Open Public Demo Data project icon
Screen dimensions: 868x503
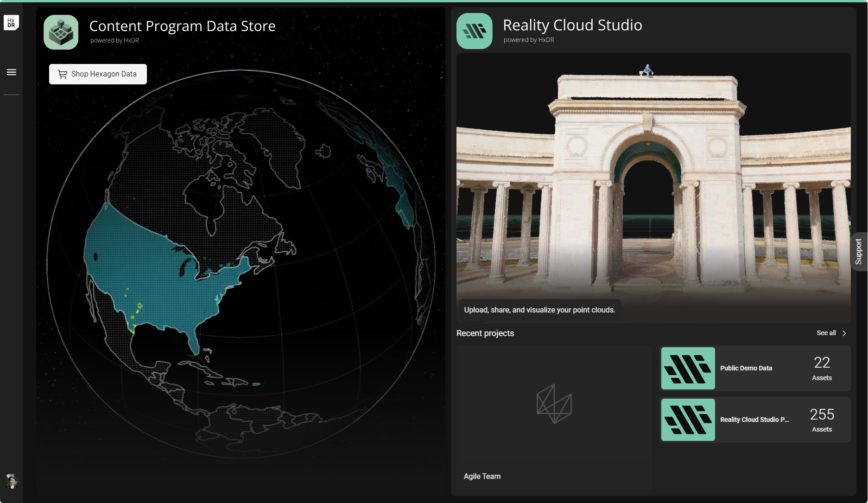point(688,368)
